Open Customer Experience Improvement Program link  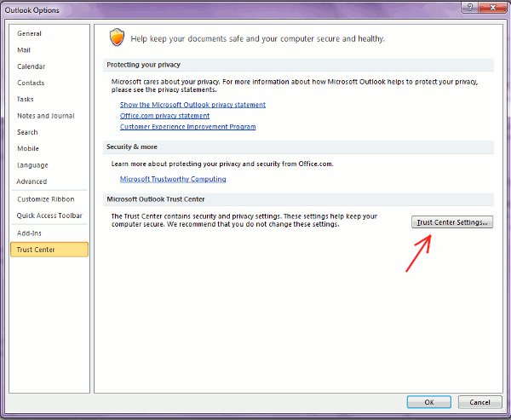click(x=187, y=127)
